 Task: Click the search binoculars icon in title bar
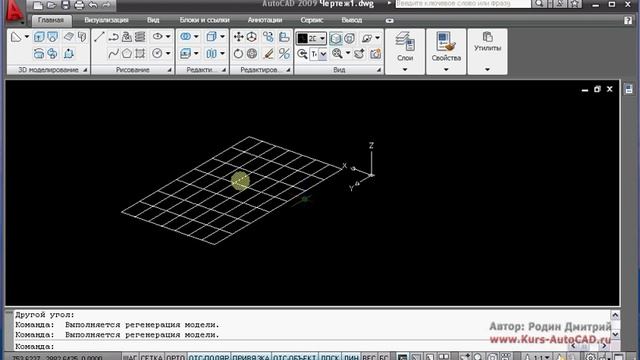(x=539, y=4)
